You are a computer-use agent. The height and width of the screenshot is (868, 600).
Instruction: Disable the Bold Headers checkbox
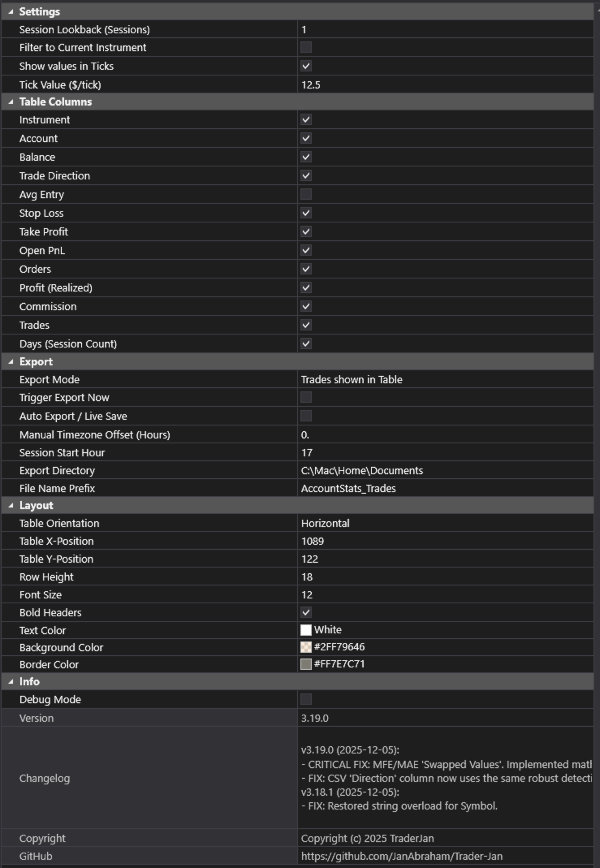(x=306, y=613)
